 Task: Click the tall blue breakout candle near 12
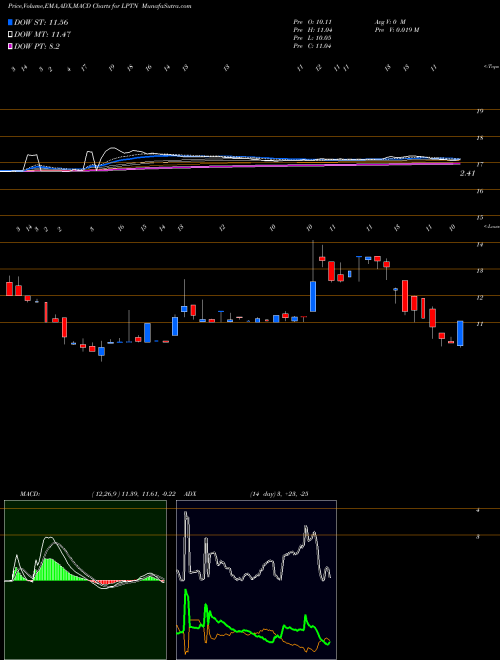click(x=313, y=297)
